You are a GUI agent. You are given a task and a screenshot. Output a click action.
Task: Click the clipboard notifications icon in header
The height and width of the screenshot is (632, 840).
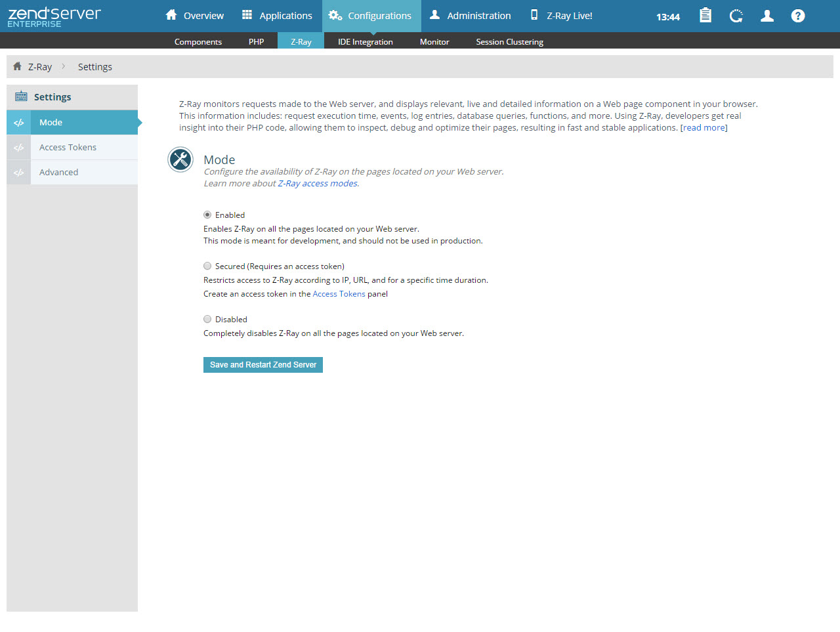705,16
